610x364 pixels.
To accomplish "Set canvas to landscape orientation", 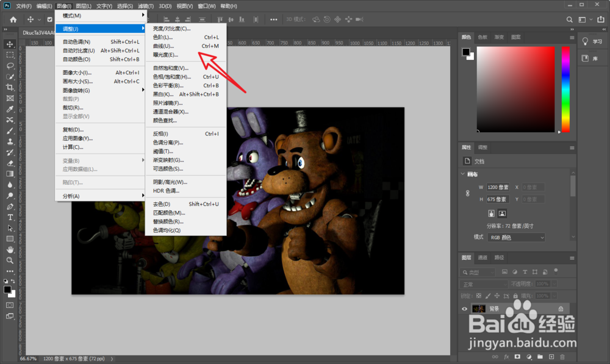I will click(502, 213).
